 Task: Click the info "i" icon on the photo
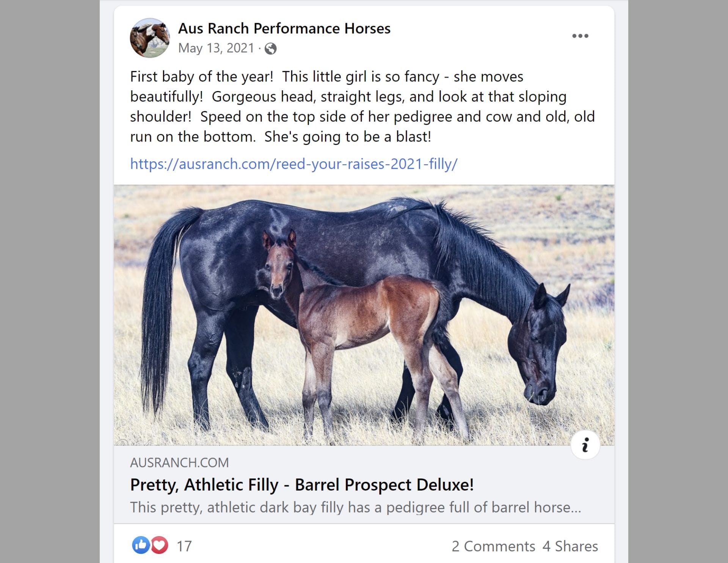tap(585, 445)
